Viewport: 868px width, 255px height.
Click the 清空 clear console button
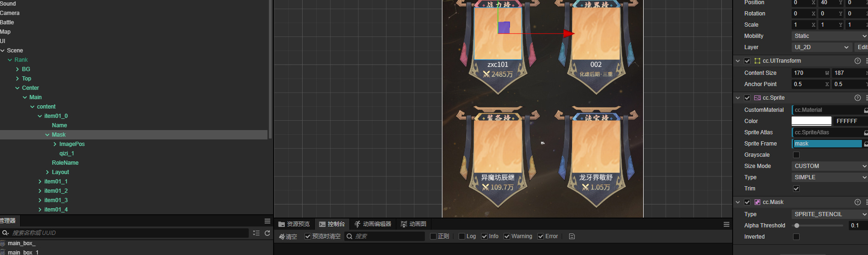pos(288,237)
